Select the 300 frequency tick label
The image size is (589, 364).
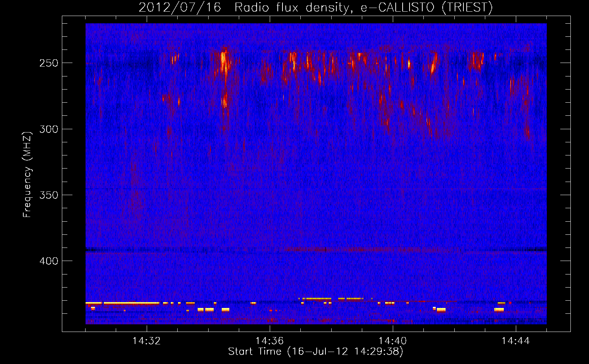pyautogui.click(x=49, y=129)
